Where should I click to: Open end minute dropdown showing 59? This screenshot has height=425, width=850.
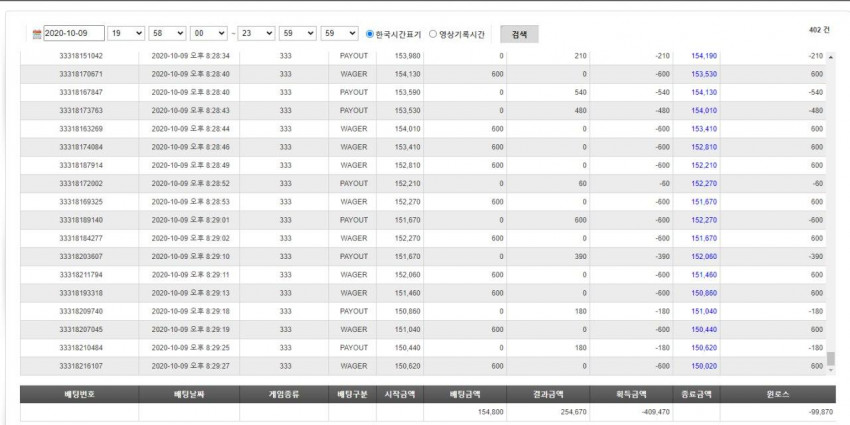297,33
